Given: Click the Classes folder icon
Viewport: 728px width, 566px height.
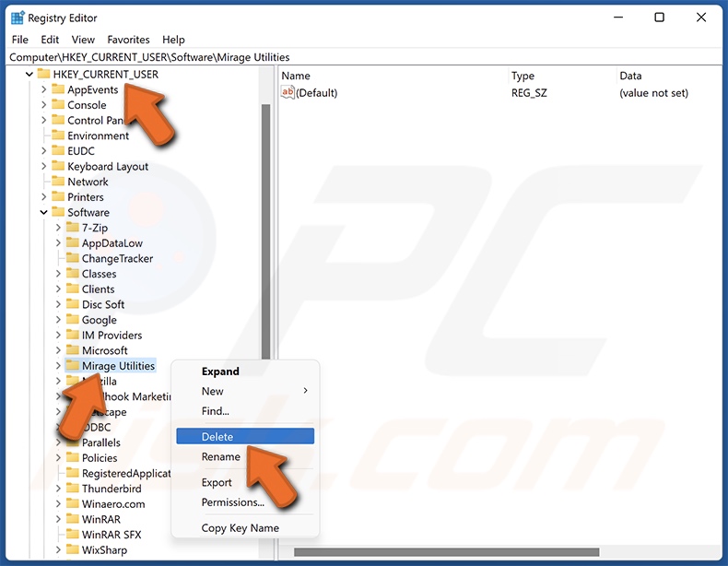Looking at the screenshot, I should tap(73, 273).
